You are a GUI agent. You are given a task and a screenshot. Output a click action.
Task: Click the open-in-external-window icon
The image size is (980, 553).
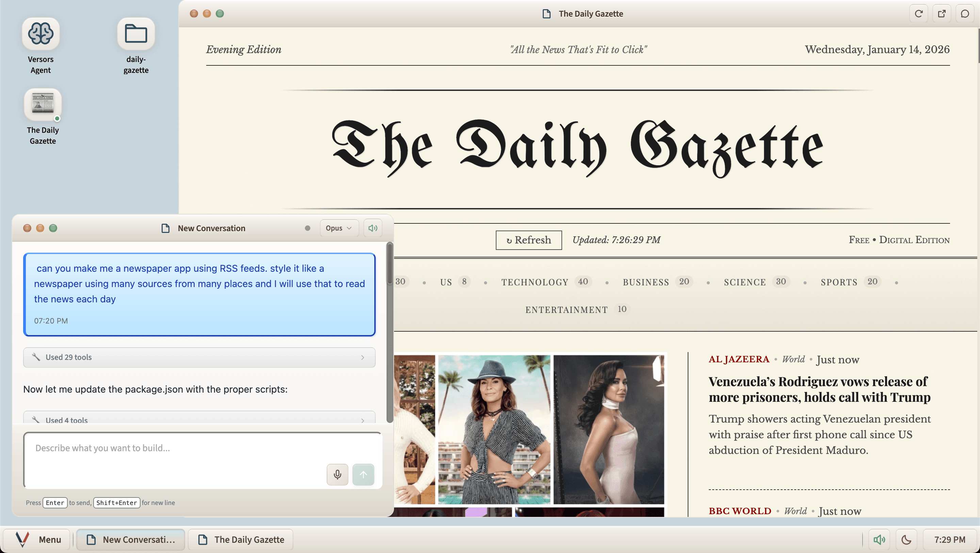[x=942, y=14]
